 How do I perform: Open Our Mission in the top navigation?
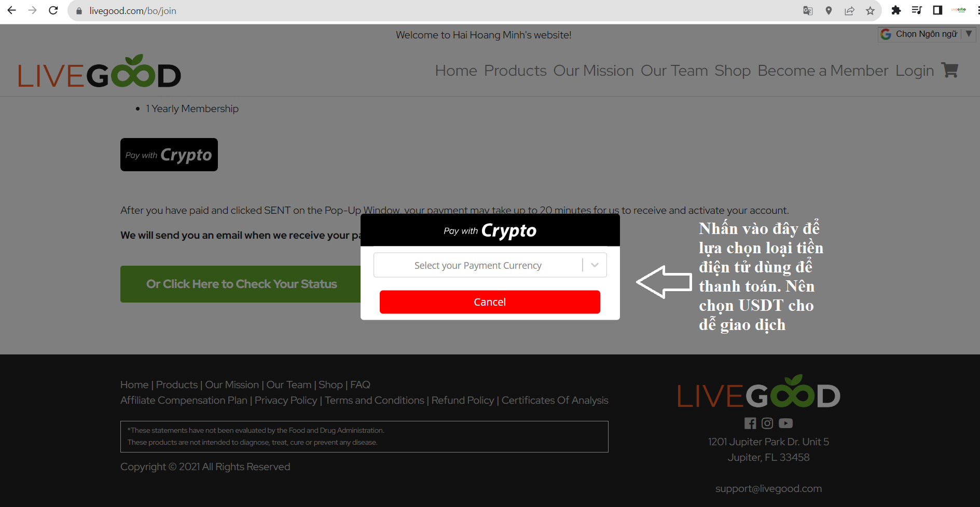click(593, 71)
